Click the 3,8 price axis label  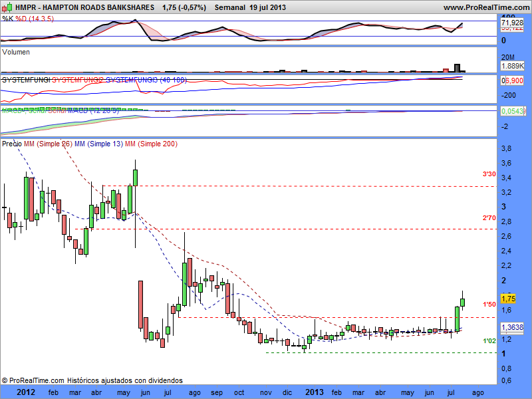coord(506,148)
